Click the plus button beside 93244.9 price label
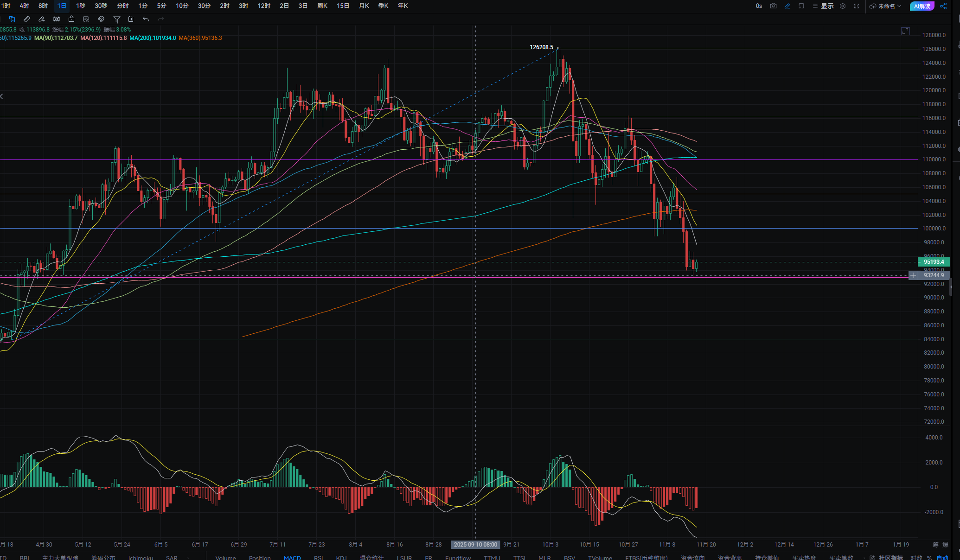This screenshot has height=560, width=960. [x=913, y=275]
